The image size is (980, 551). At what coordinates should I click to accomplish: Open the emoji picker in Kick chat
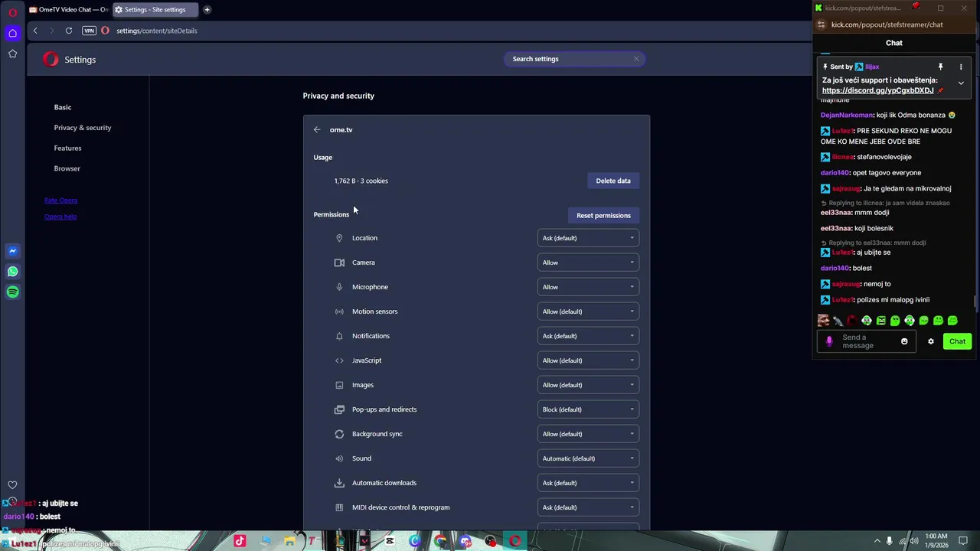point(904,341)
